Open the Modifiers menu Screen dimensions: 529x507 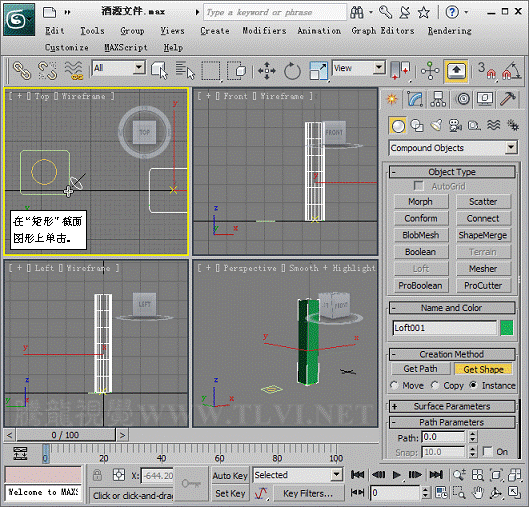click(x=264, y=31)
